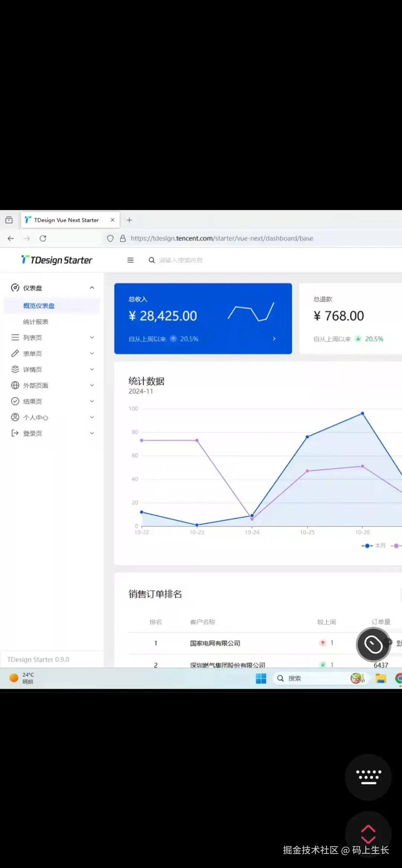The image size is (402, 868).
Task: Close the TDesign Vue Next Starter tab
Action: point(112,220)
